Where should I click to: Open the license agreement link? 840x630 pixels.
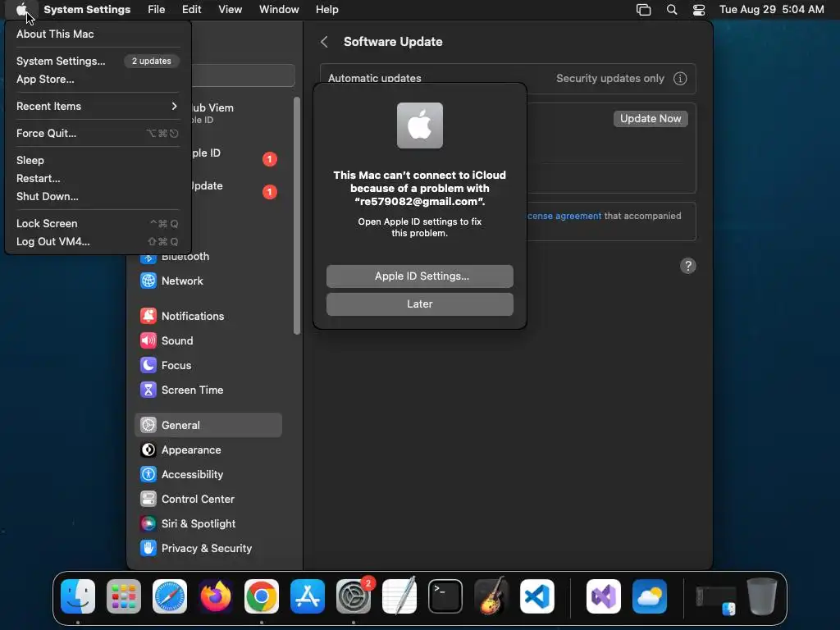[x=564, y=216]
